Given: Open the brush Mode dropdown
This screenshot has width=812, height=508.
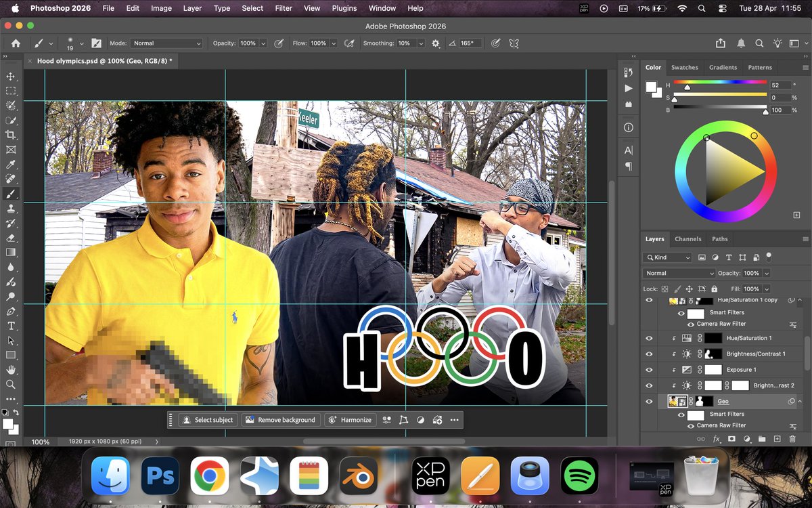Looking at the screenshot, I should (166, 43).
